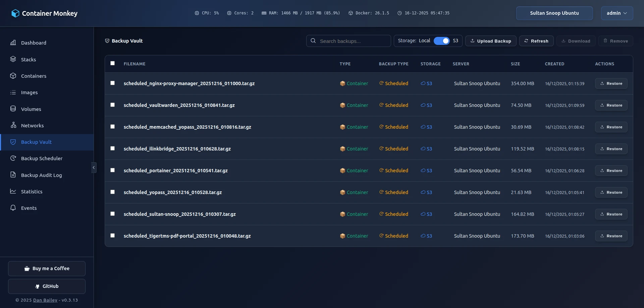Check the select-all checkbox in the table header

(112, 63)
